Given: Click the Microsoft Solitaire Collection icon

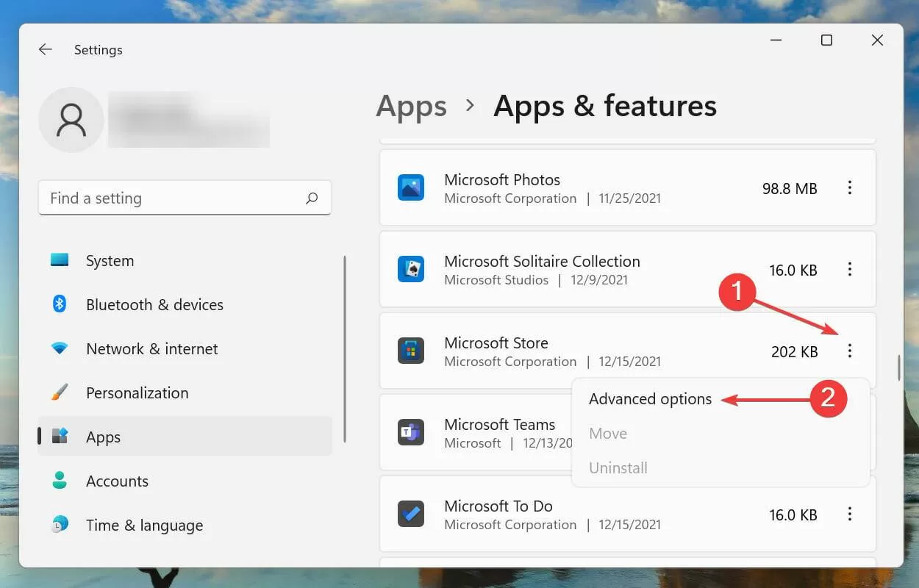Looking at the screenshot, I should (411, 269).
